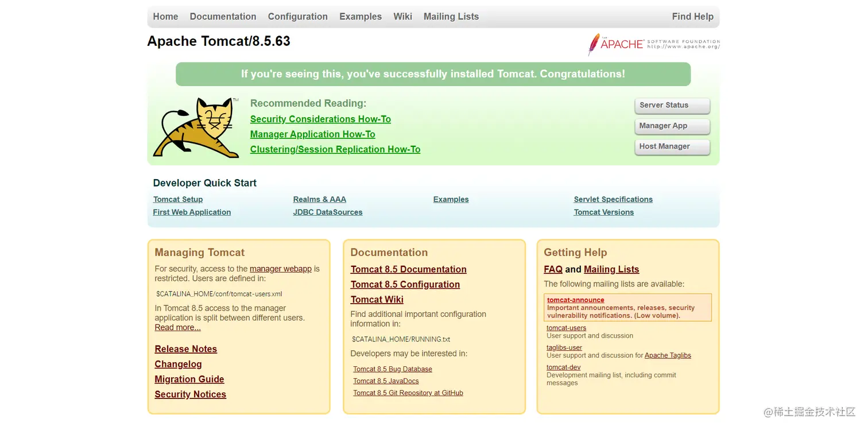The image size is (868, 430).
Task: Click $CATALINA_HOME/conf/tomcat-users.xml path text
Action: (x=219, y=294)
